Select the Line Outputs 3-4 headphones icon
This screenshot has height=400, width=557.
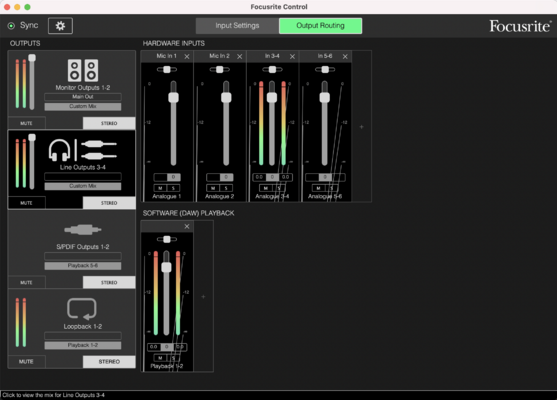59,150
